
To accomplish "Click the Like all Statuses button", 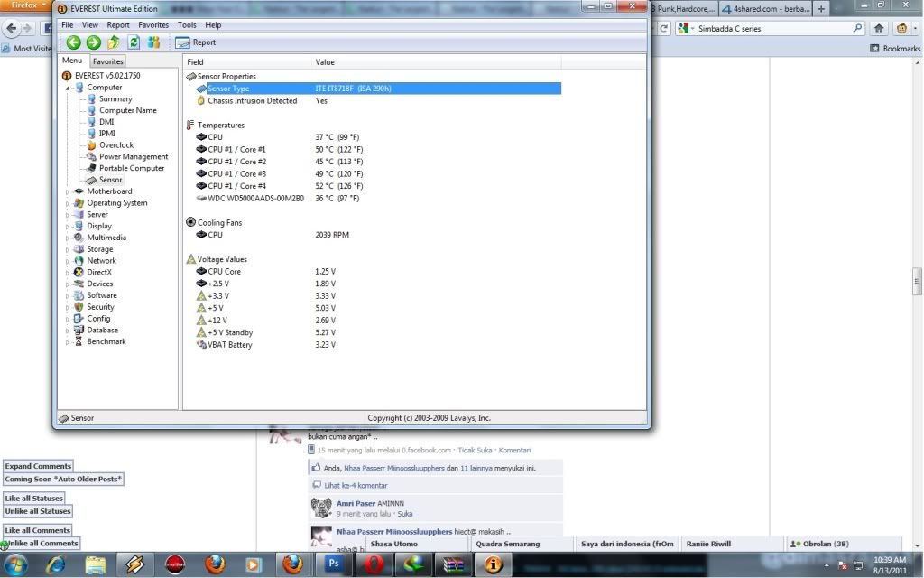I will pos(33,499).
